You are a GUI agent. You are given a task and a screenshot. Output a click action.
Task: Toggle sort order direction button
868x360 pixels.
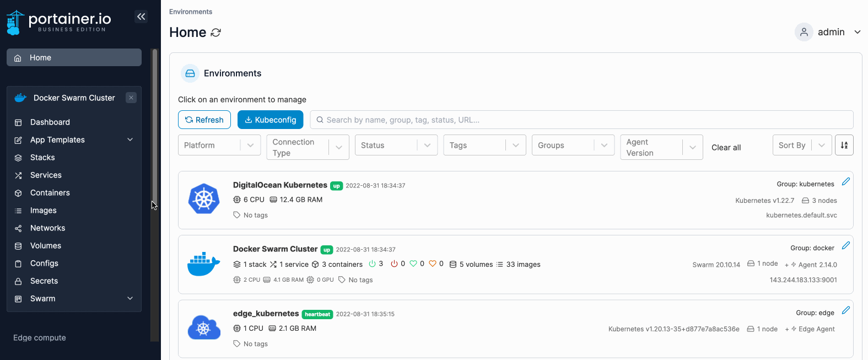tap(844, 145)
